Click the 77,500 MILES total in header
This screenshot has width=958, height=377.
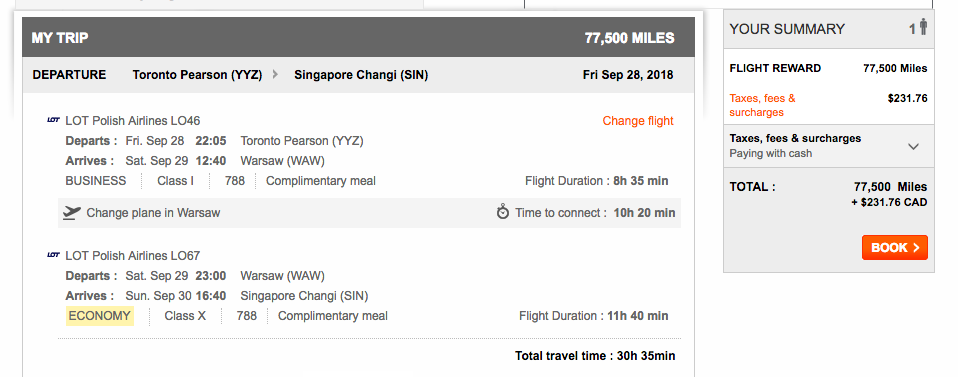(629, 38)
